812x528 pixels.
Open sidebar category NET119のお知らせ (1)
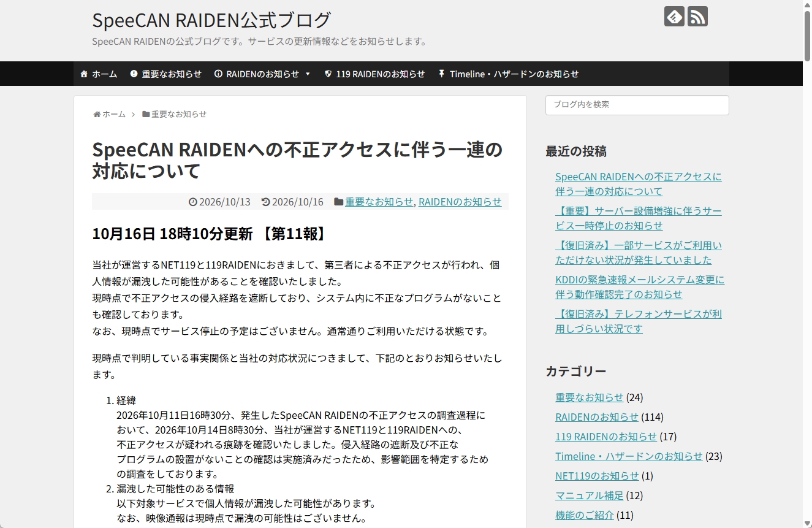click(597, 476)
